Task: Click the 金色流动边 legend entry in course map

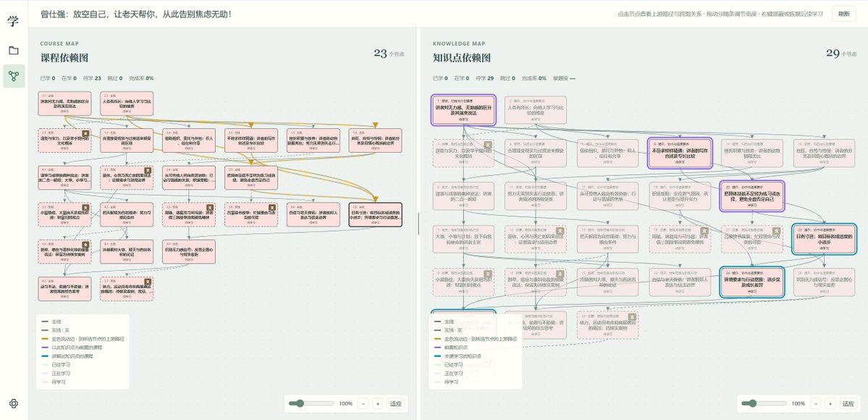Action: 83,339
